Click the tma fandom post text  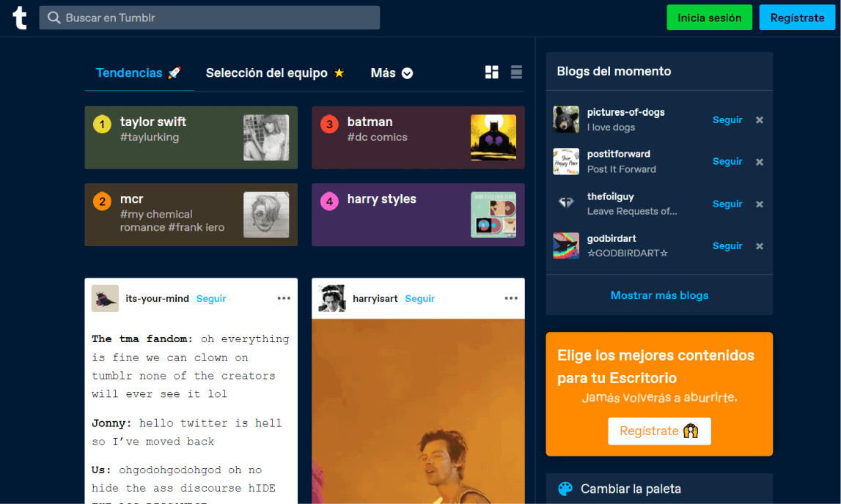coord(191,366)
